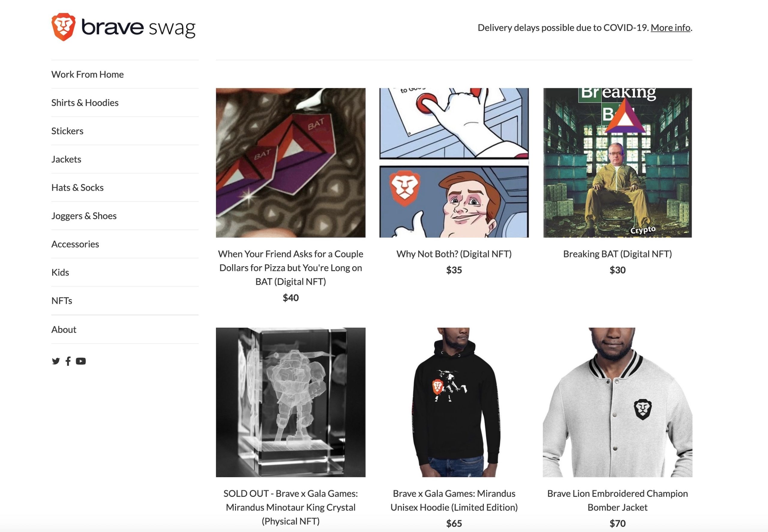This screenshot has width=768, height=532.
Task: Open the Jackets category
Action: pyautogui.click(x=66, y=159)
